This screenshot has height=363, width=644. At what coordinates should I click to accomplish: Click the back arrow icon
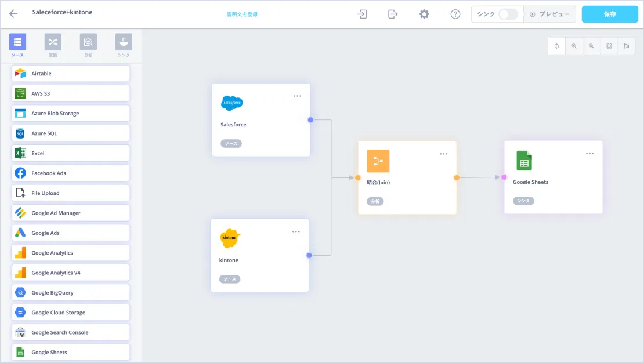[13, 14]
